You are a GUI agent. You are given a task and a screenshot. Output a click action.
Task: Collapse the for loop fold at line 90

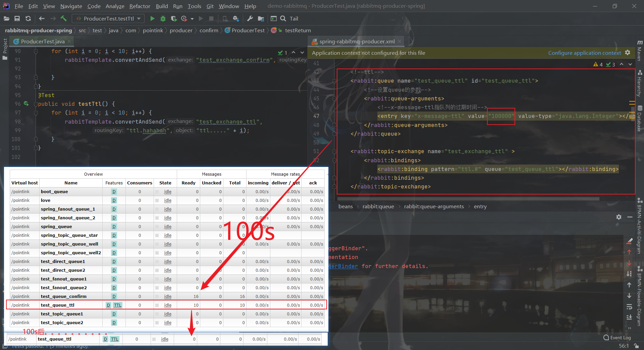36,51
